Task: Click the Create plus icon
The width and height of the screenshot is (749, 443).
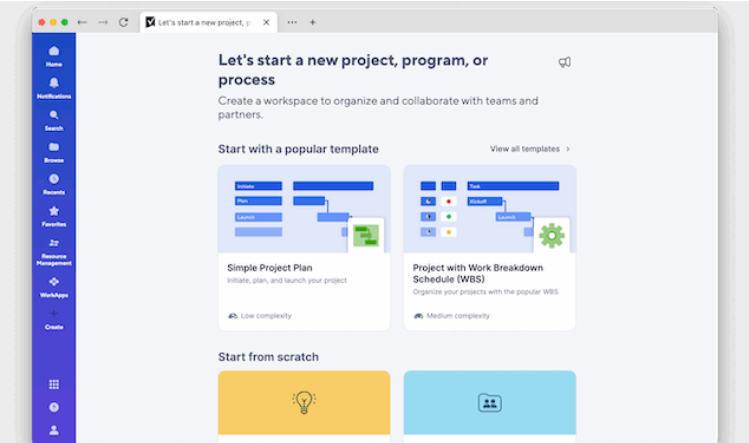Action: pyautogui.click(x=54, y=316)
